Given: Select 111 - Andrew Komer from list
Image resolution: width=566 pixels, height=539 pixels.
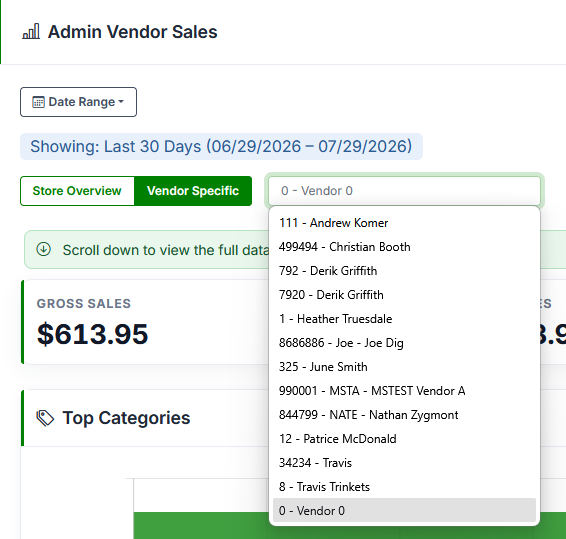Looking at the screenshot, I should [x=404, y=223].
